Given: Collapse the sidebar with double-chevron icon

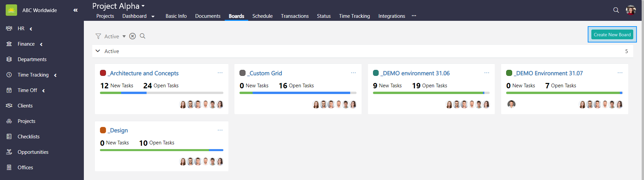Looking at the screenshot, I should 75,10.
